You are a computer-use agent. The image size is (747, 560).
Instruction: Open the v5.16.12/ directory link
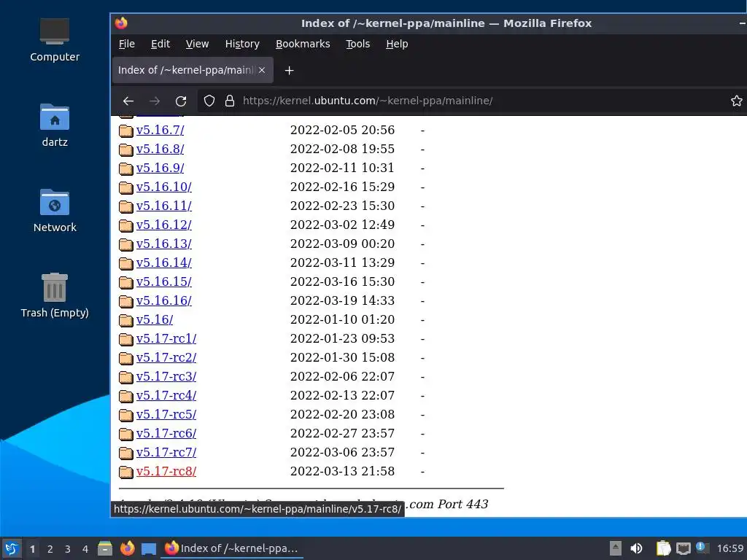(164, 225)
